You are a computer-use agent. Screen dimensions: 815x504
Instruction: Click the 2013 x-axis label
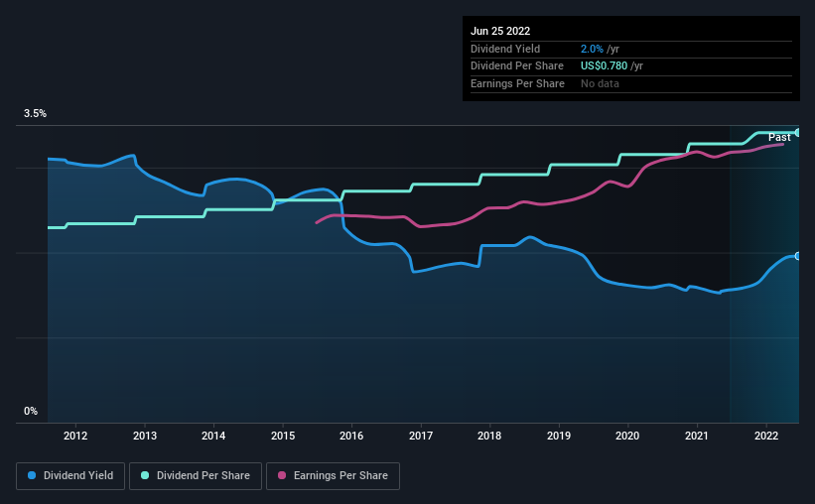click(x=145, y=436)
